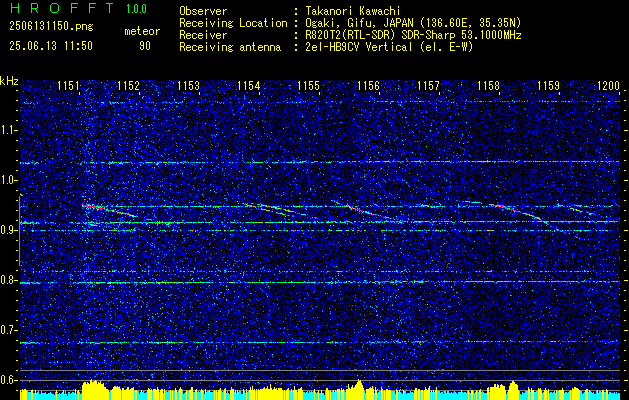Select the file name 2506131150.png
This screenshot has width=629, height=400.
click(51, 27)
